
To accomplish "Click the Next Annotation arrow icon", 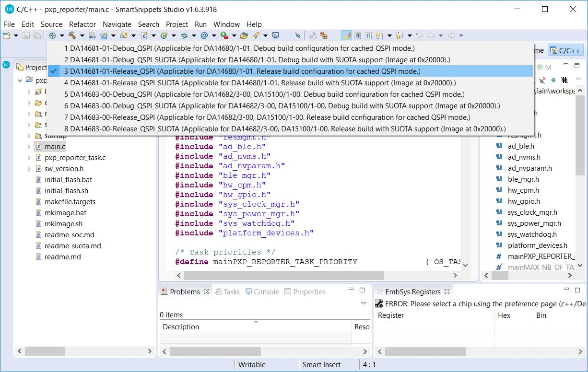I will click(x=379, y=35).
